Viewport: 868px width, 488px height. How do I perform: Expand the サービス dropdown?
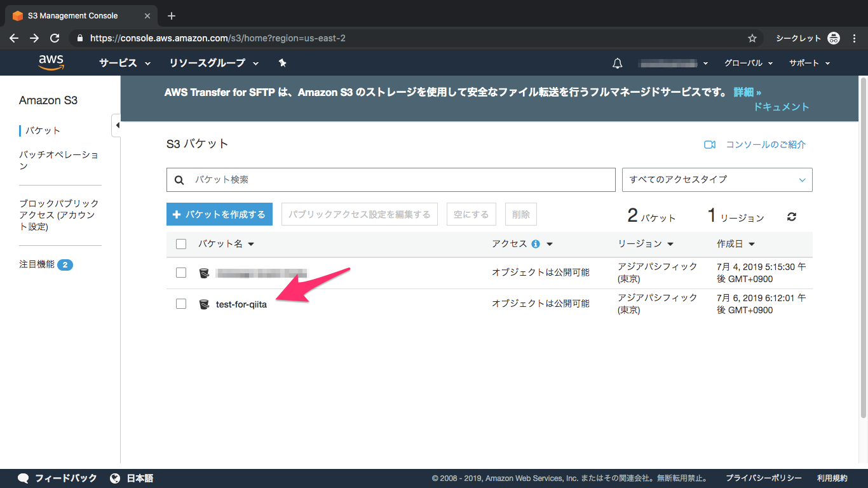125,63
